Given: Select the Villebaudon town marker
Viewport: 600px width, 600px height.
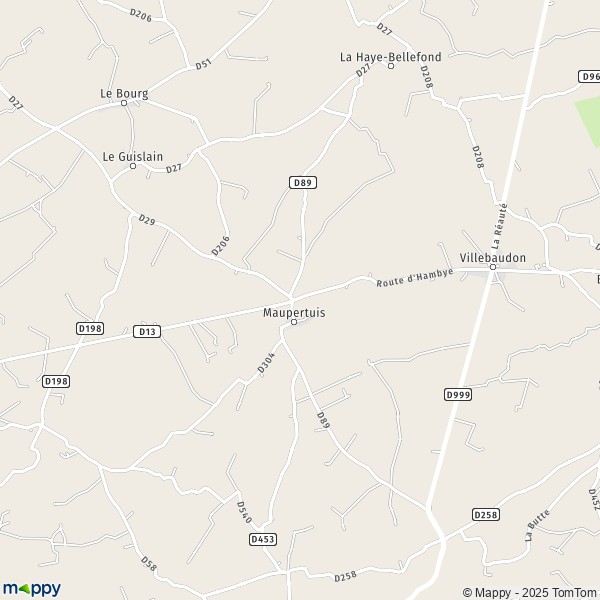Looking at the screenshot, I should tap(493, 267).
